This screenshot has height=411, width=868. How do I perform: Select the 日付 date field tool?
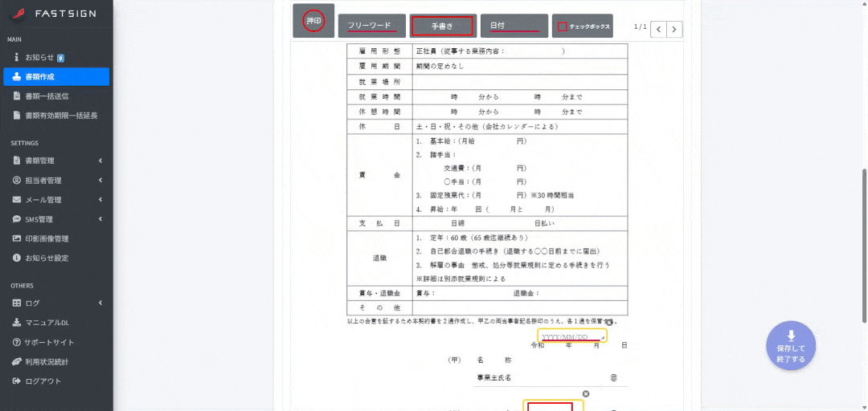click(x=514, y=26)
